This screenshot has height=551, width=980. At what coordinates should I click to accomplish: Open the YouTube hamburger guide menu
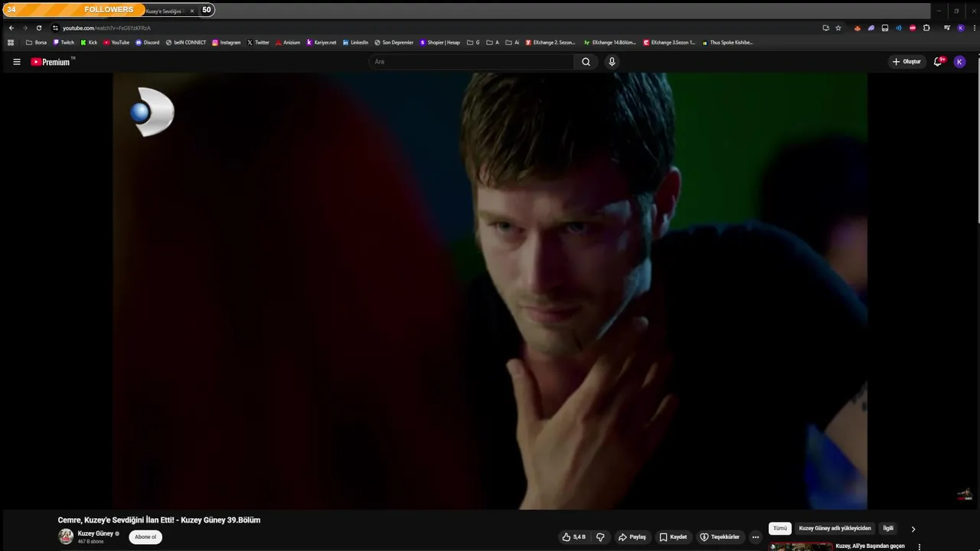tap(16, 62)
